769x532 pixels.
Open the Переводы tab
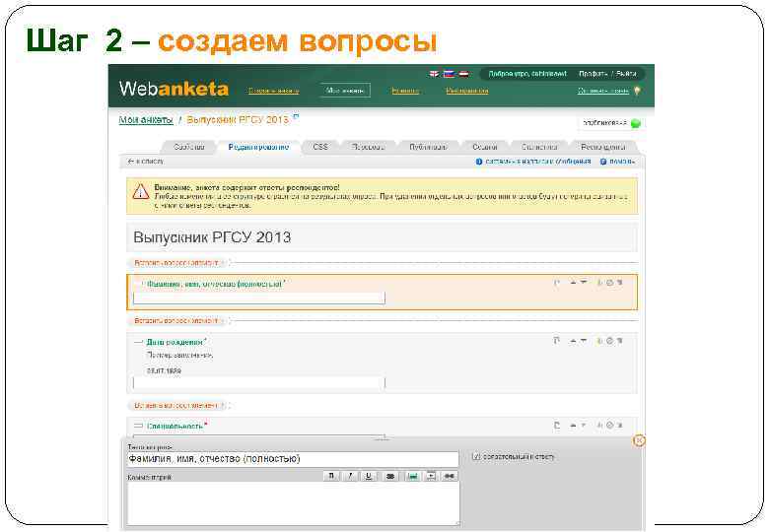pos(369,147)
